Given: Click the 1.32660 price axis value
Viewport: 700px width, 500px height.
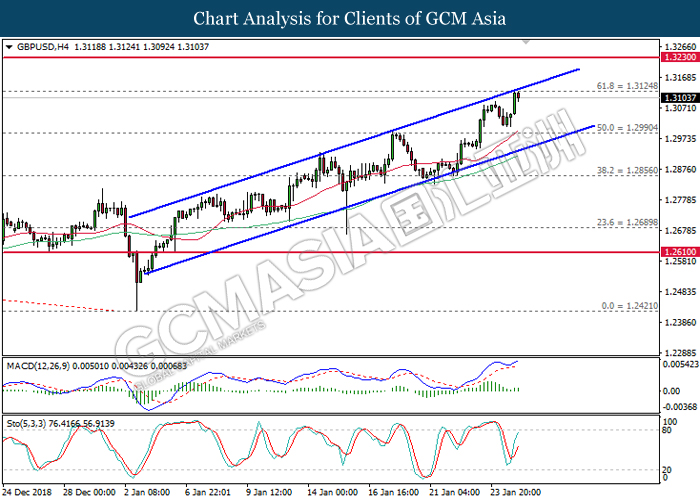Looking at the screenshot, I should [x=680, y=47].
